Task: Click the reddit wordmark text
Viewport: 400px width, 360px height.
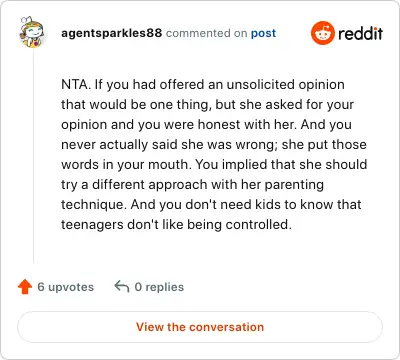Action: (360, 33)
